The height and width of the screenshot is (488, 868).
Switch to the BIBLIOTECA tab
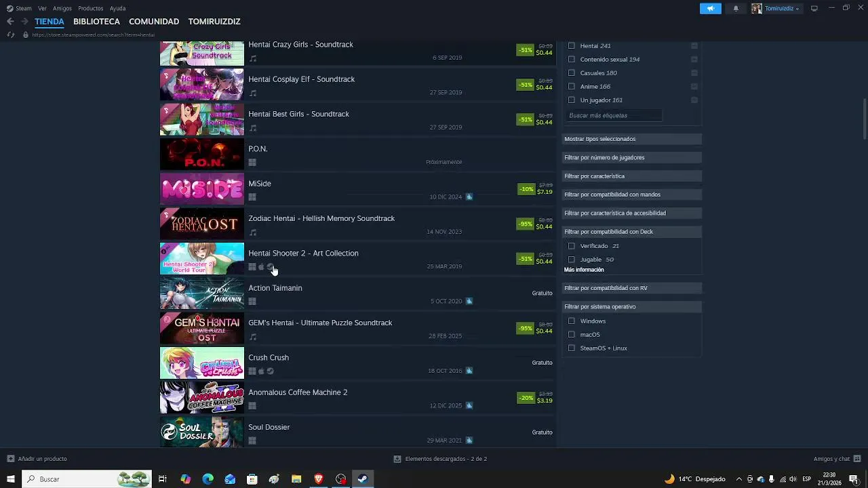[96, 22]
